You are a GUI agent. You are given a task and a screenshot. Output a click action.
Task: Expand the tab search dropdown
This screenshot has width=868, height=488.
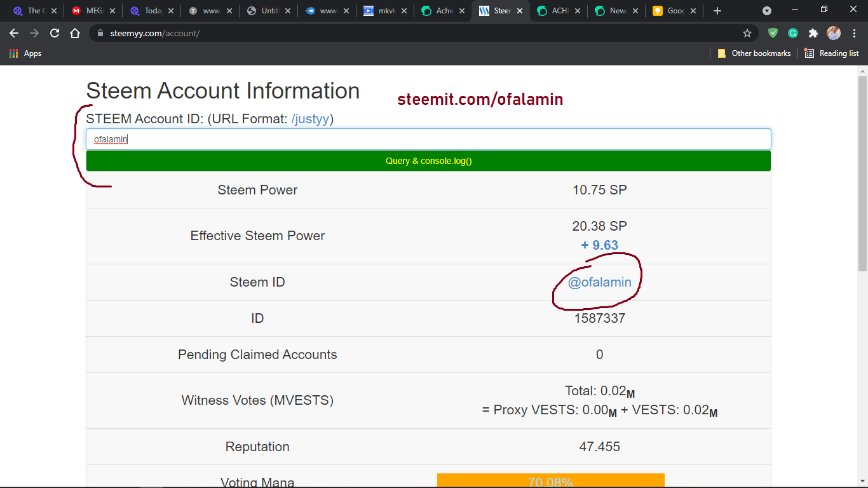click(767, 11)
